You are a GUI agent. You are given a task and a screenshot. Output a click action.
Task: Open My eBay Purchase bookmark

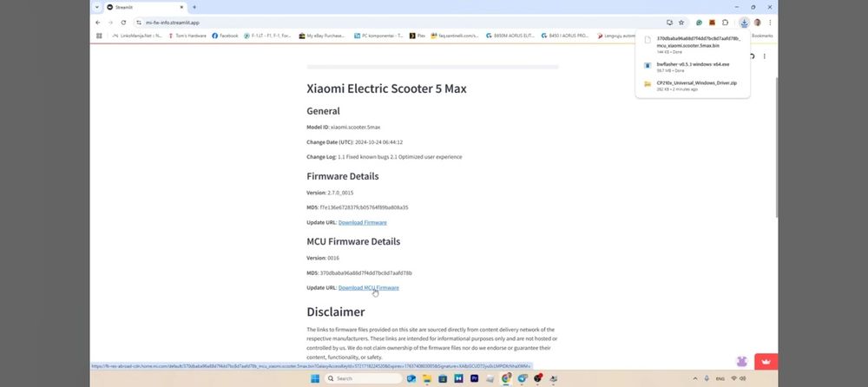click(322, 36)
